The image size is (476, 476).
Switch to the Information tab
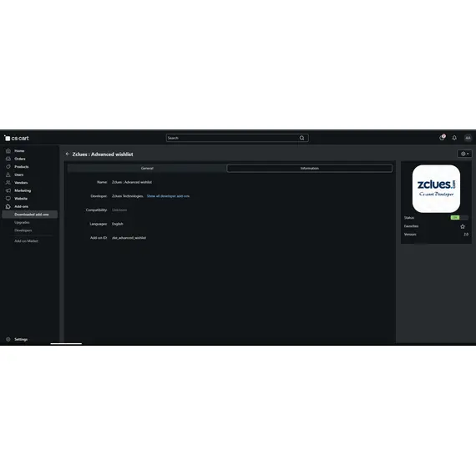(x=310, y=168)
